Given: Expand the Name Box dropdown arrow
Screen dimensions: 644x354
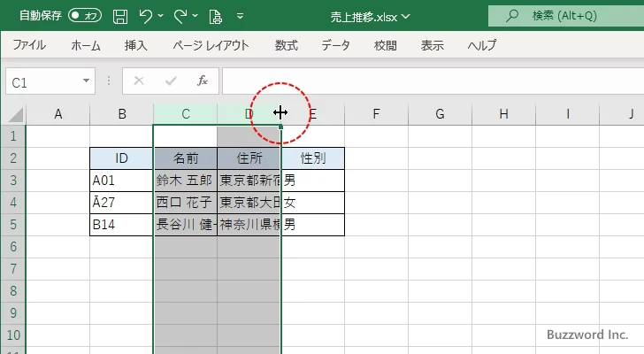Looking at the screenshot, I should coord(87,81).
